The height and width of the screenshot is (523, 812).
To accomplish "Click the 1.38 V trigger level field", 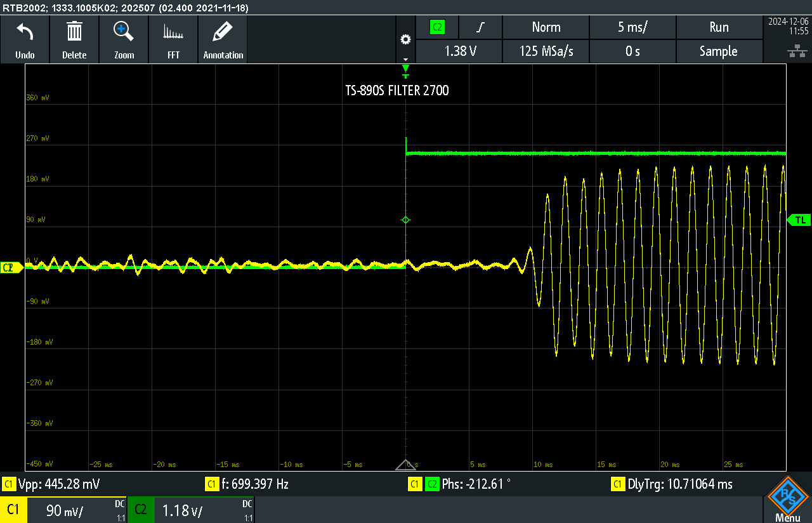I will coord(459,51).
